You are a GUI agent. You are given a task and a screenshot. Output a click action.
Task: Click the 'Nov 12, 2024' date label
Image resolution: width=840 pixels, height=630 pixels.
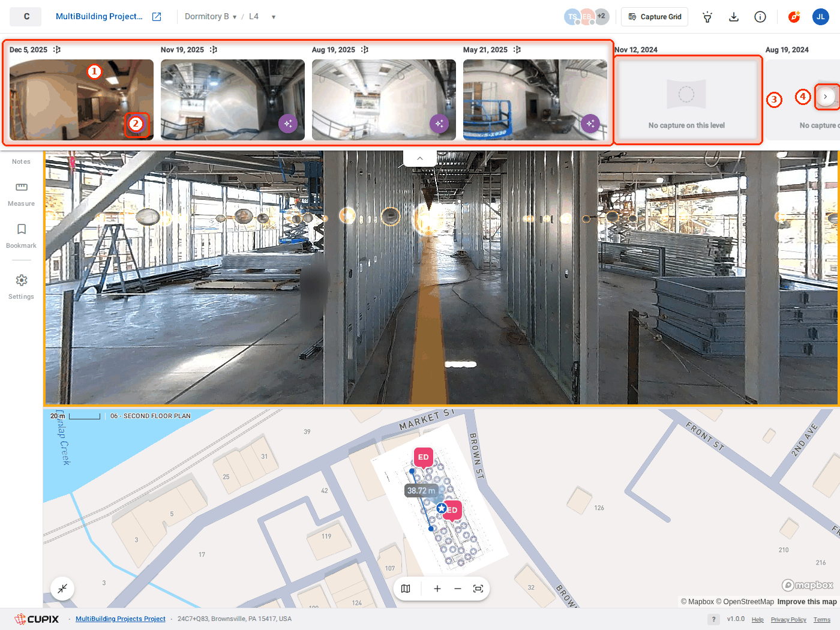(x=636, y=50)
